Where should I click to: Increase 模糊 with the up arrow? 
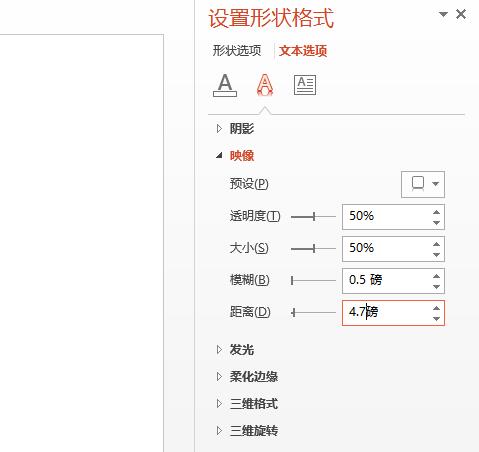[437, 276]
